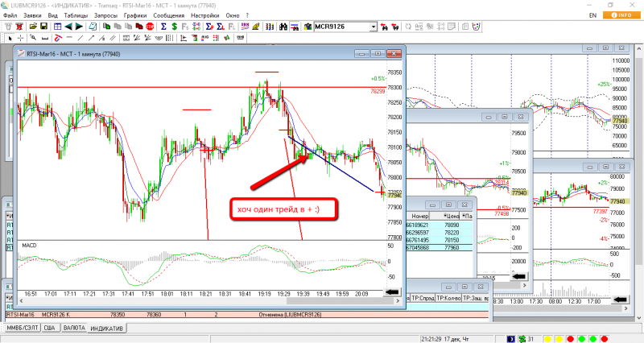The image size is (644, 343).
Task: Select the fan lines drawing tool
Action: tap(136, 38)
